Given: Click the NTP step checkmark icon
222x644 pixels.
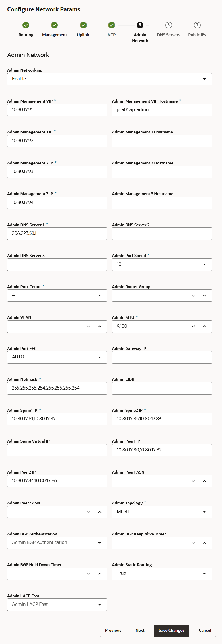Looking at the screenshot, I should point(111,25).
